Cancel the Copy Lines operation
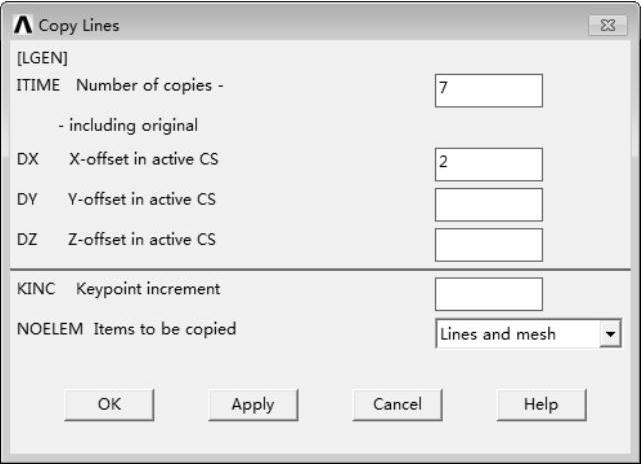 coord(397,404)
